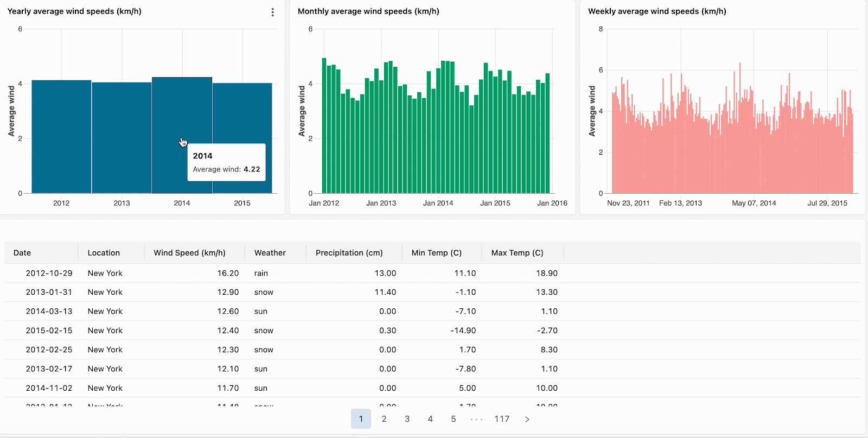Go to page 2
The height and width of the screenshot is (438, 868).
(384, 419)
